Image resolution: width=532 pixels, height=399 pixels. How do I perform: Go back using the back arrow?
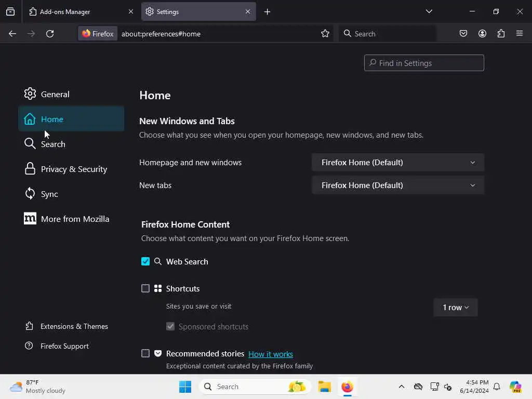(12, 34)
